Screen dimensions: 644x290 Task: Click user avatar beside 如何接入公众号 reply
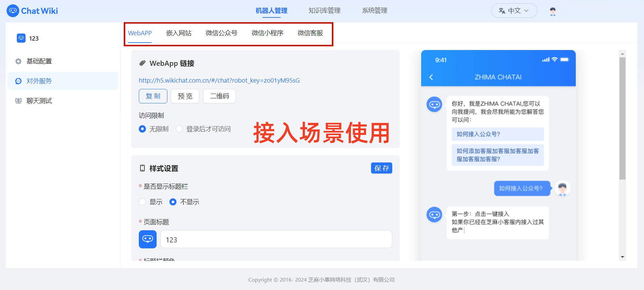tap(562, 188)
